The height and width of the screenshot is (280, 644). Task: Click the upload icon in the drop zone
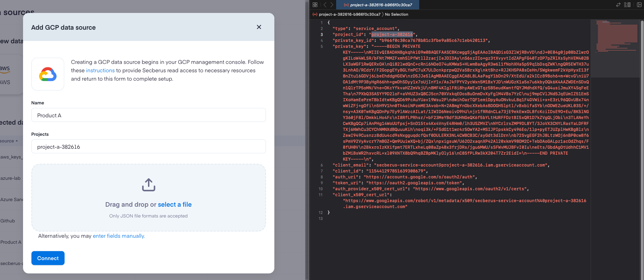tap(149, 185)
